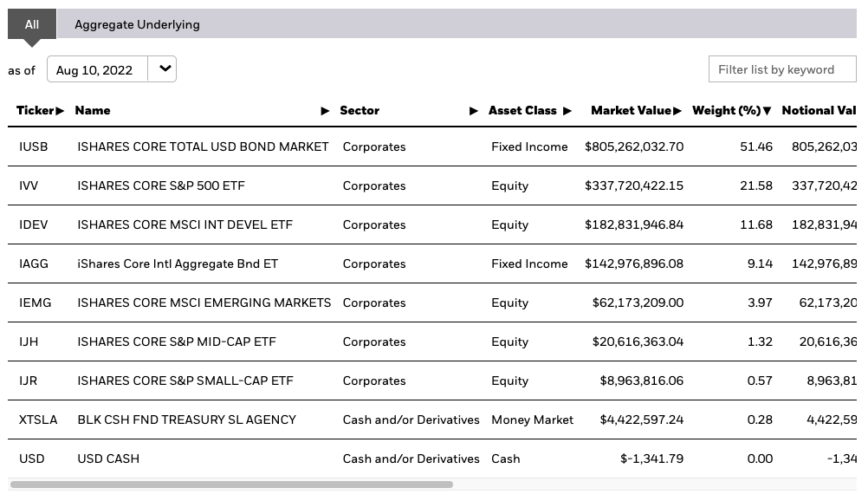Image resolution: width=868 pixels, height=501 pixels.
Task: Click market value $805,262,032.70
Action: [x=634, y=146]
